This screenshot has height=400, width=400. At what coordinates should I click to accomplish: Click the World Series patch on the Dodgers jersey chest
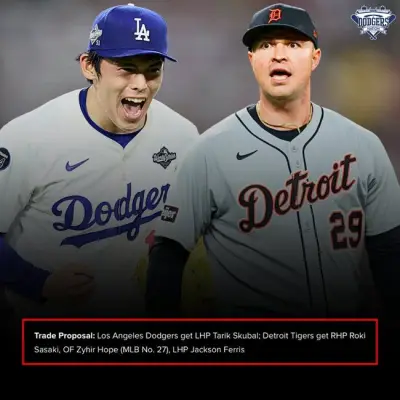pos(164,157)
